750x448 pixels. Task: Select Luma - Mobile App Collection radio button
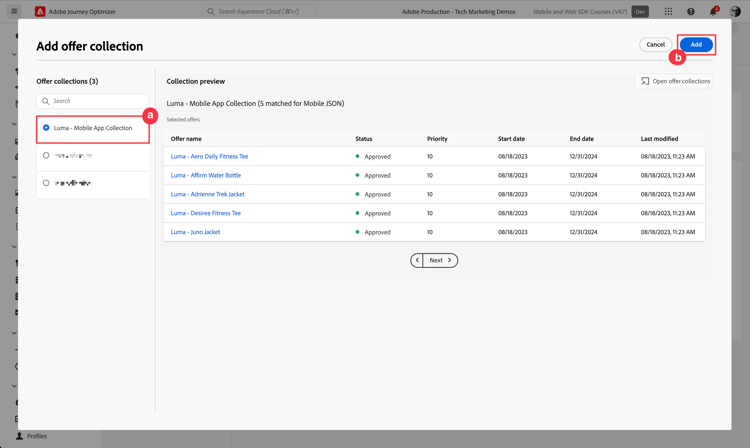pyautogui.click(x=46, y=128)
